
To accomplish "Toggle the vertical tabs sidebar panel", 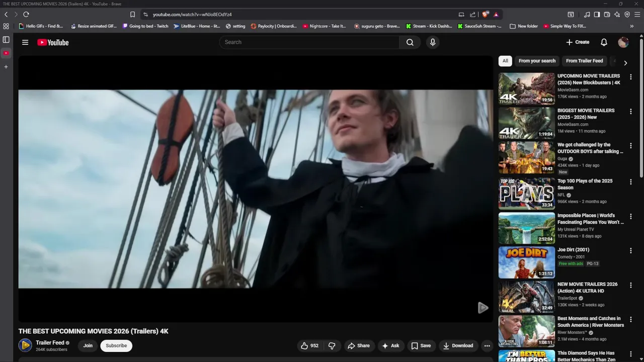I will pos(6,39).
